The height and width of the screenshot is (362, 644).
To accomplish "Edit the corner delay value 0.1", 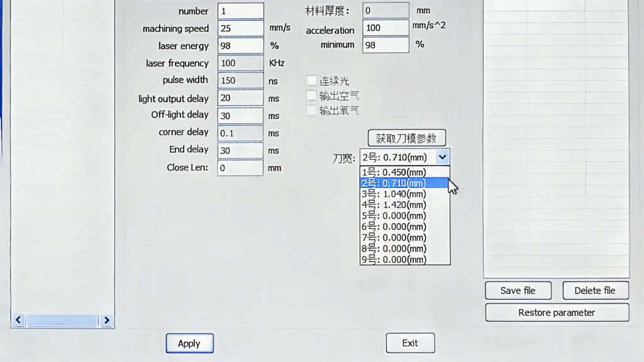I will tap(240, 133).
